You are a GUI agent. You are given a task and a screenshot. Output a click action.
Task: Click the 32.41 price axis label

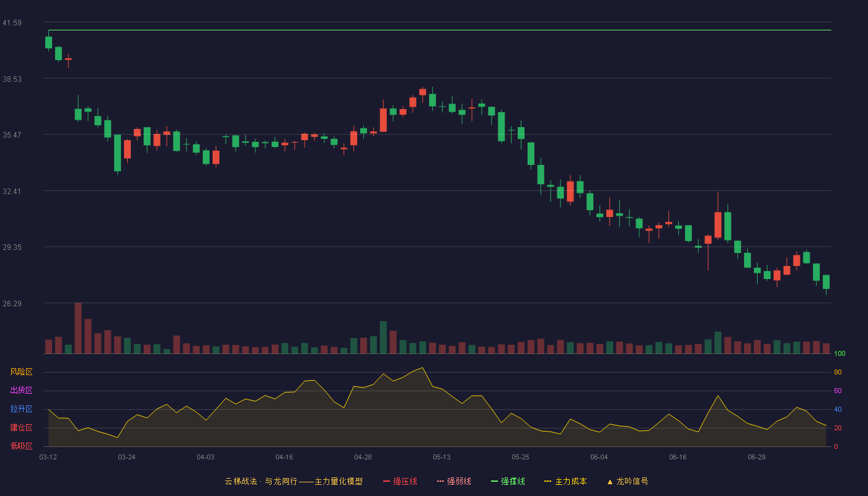[12, 191]
